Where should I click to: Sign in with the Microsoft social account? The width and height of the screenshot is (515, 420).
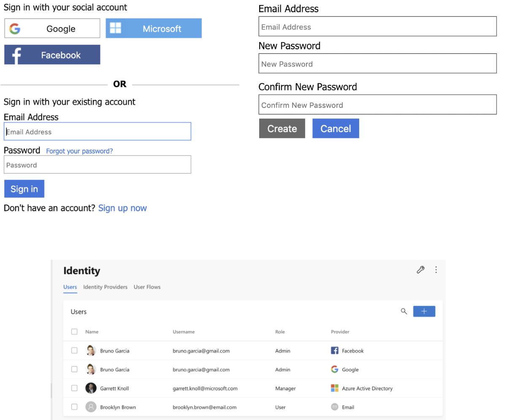point(153,28)
